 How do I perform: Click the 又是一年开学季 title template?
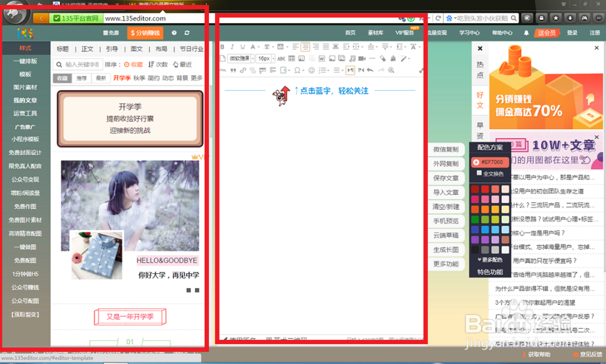click(x=130, y=317)
